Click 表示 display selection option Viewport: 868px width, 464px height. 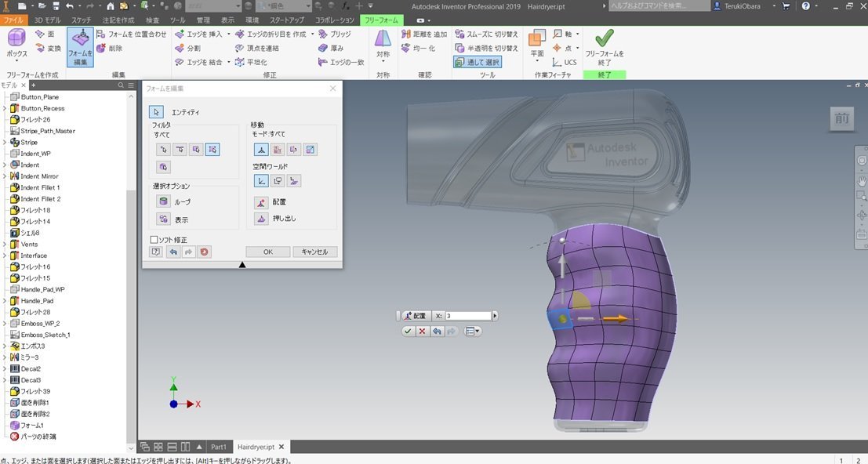click(163, 219)
